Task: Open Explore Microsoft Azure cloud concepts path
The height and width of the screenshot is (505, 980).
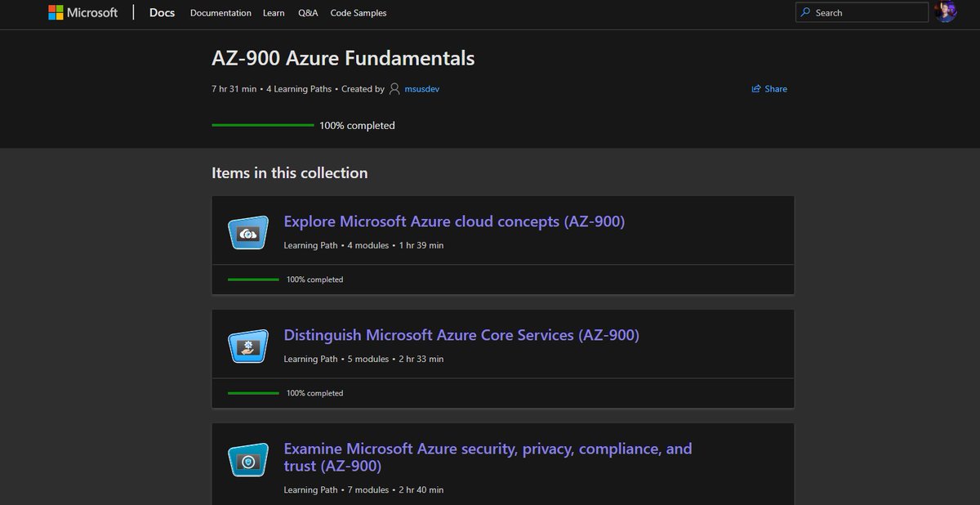Action: pyautogui.click(x=454, y=221)
